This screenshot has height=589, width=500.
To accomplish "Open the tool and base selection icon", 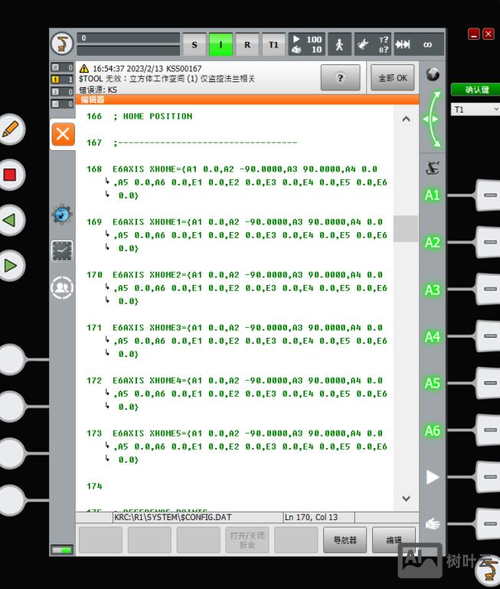I will [x=373, y=45].
